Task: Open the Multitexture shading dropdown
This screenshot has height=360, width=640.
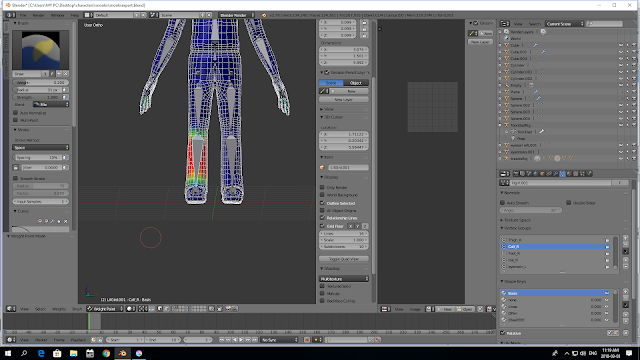Action: [x=344, y=279]
